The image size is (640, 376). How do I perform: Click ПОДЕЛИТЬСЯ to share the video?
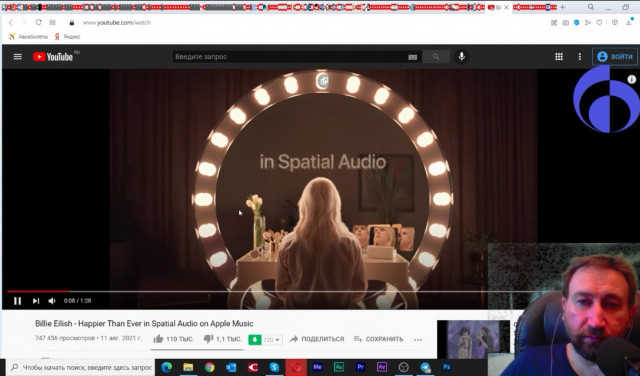pyautogui.click(x=317, y=339)
